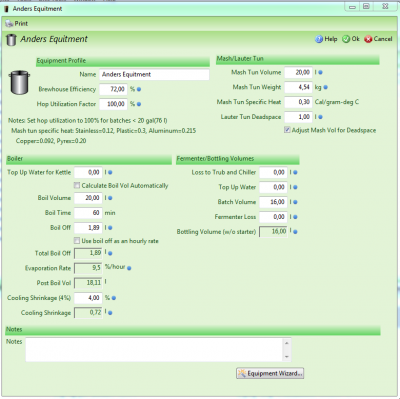Screen dimensions: 400x399
Task: Click info dot beside Top Up Water for Kettle
Action: 110,172
